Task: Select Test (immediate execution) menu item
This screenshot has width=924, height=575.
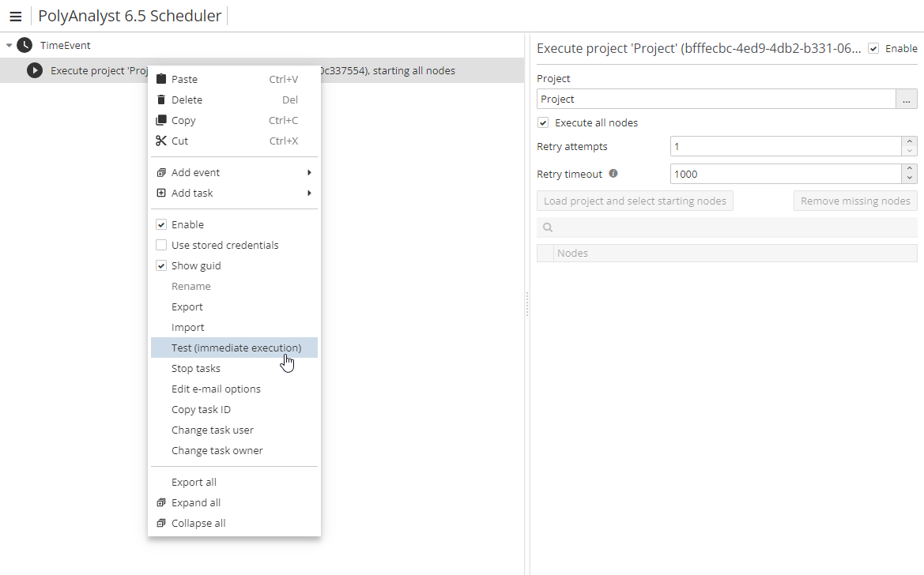Action: click(x=236, y=348)
